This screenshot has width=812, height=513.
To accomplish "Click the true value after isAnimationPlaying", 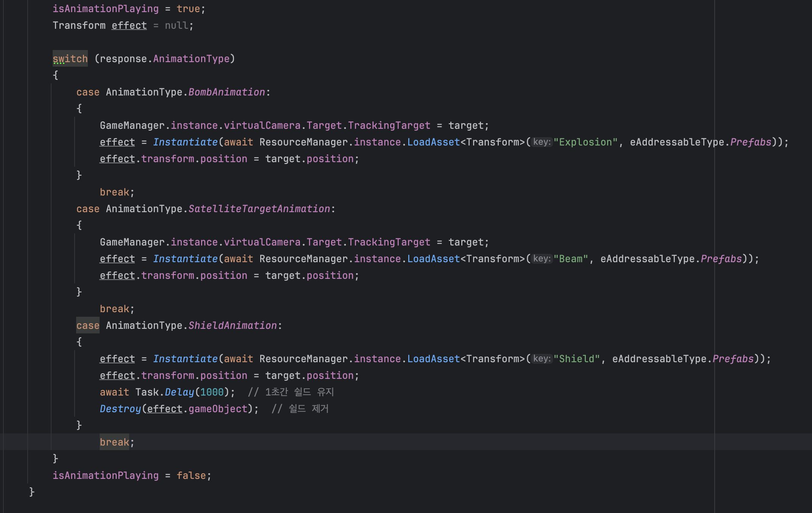I will 188,9.
